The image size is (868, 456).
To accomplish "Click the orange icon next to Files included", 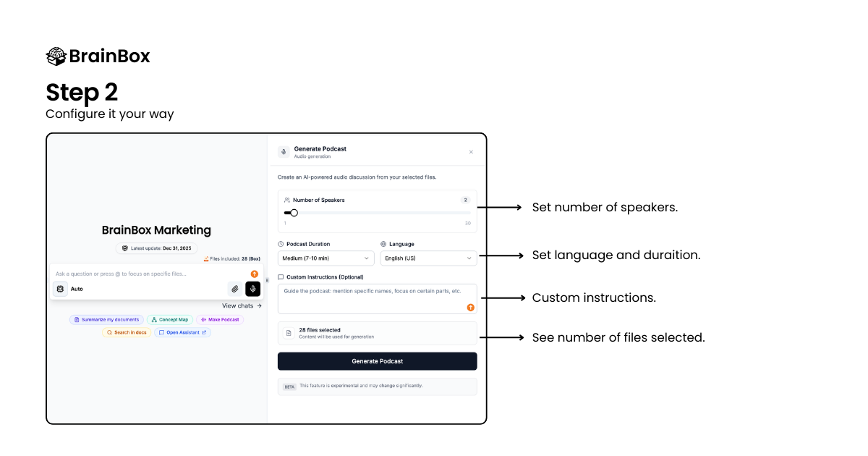I will pos(206,258).
